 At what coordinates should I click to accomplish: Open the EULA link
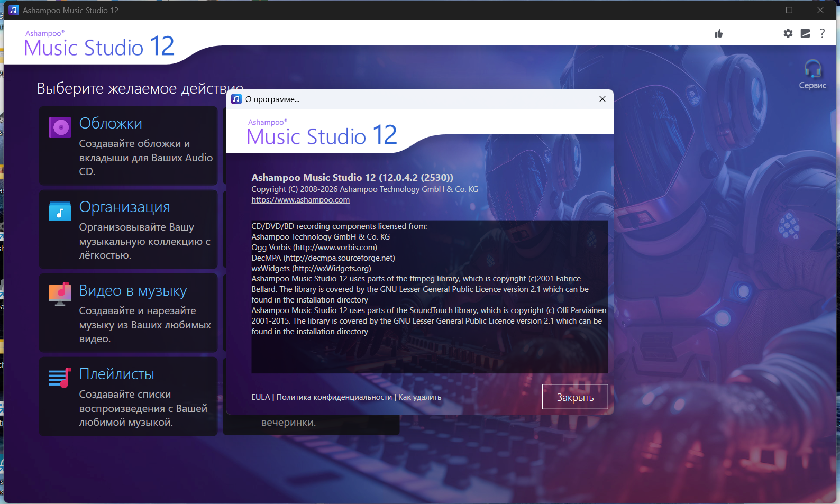[x=261, y=397]
